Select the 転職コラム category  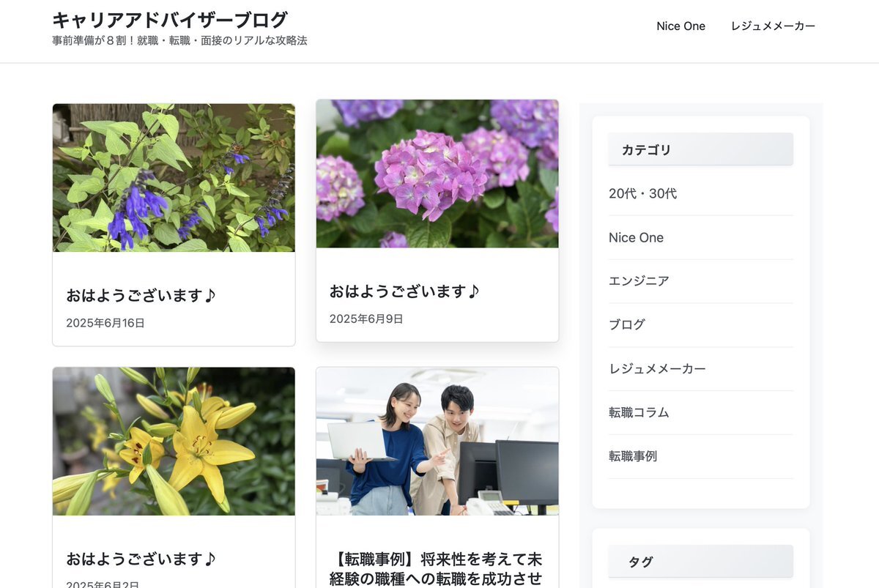(x=639, y=413)
